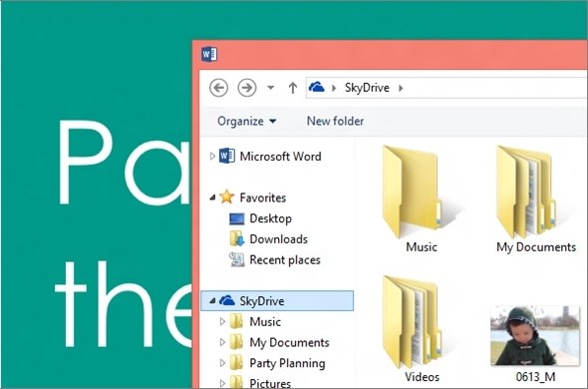Click the Word icon in title bar
588x389 pixels.
pyautogui.click(x=209, y=55)
